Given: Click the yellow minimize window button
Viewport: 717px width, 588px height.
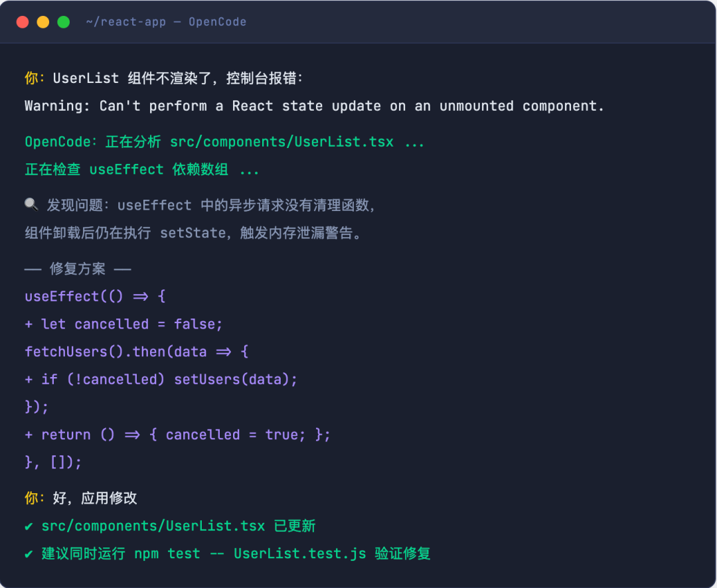Looking at the screenshot, I should pos(43,22).
